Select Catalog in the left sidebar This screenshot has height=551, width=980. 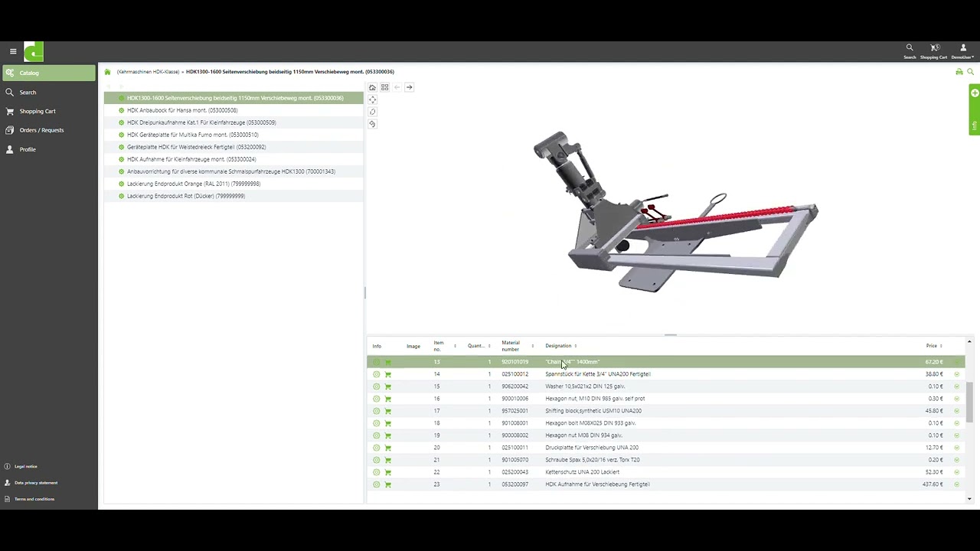point(49,73)
